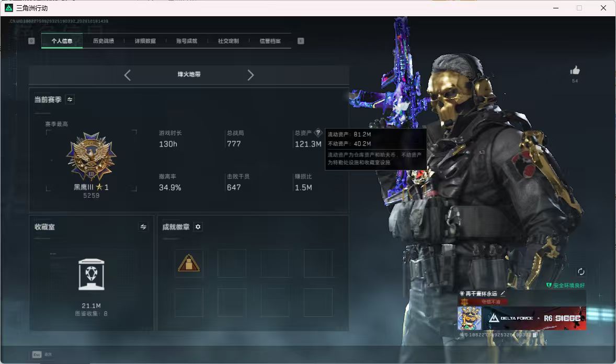616x364 pixels.
Task: Minimize the 三角洲行动 window
Action: click(x=556, y=8)
